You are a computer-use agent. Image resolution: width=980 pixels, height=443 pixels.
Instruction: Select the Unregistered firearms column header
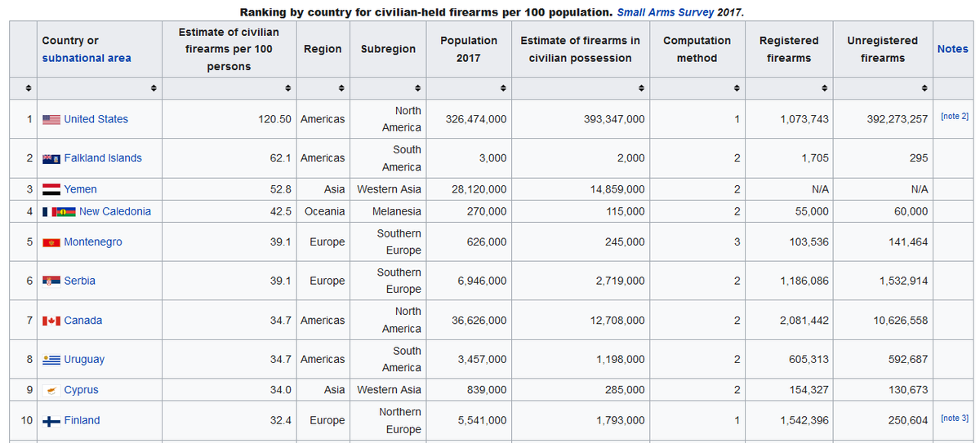pos(882,49)
